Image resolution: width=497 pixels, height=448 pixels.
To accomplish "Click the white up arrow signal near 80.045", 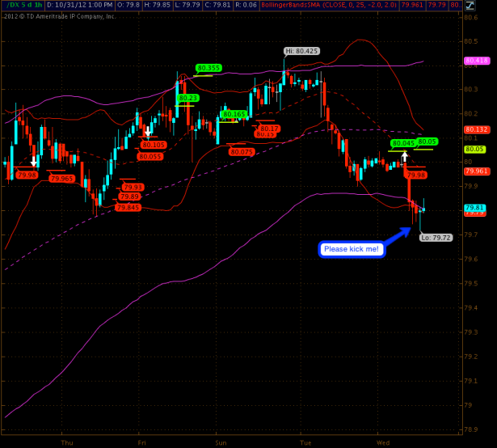I will click(x=405, y=154).
